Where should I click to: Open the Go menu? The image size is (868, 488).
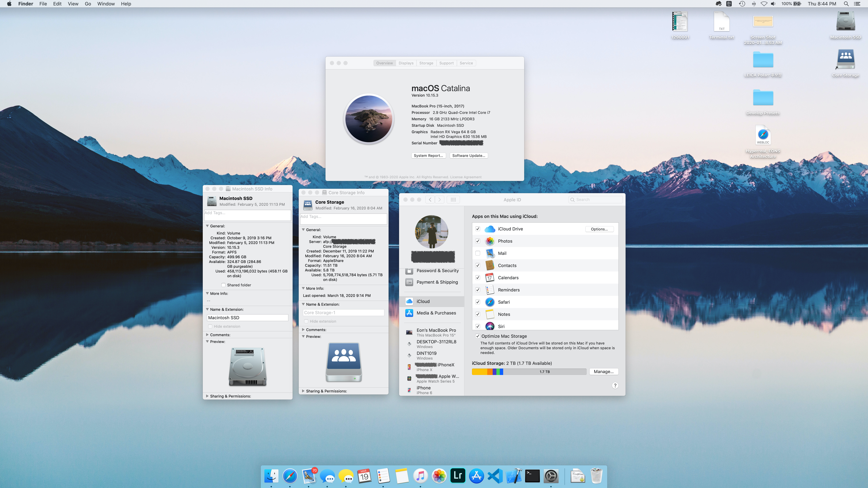click(88, 4)
